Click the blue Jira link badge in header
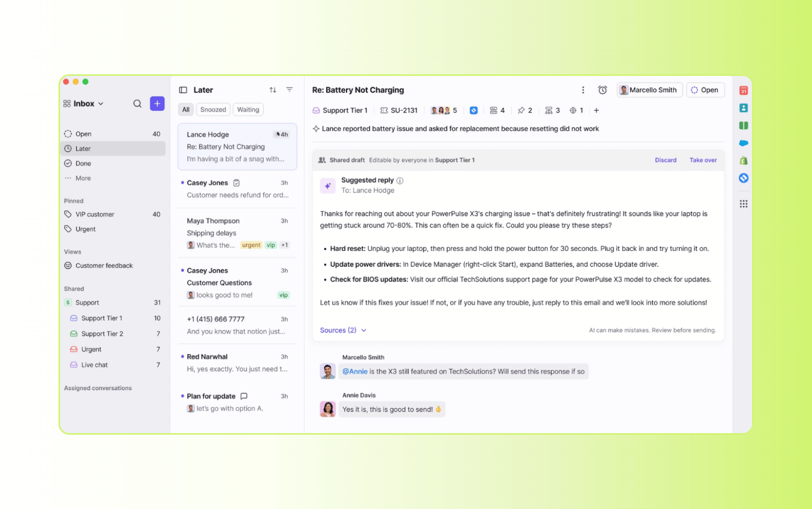 pyautogui.click(x=474, y=110)
